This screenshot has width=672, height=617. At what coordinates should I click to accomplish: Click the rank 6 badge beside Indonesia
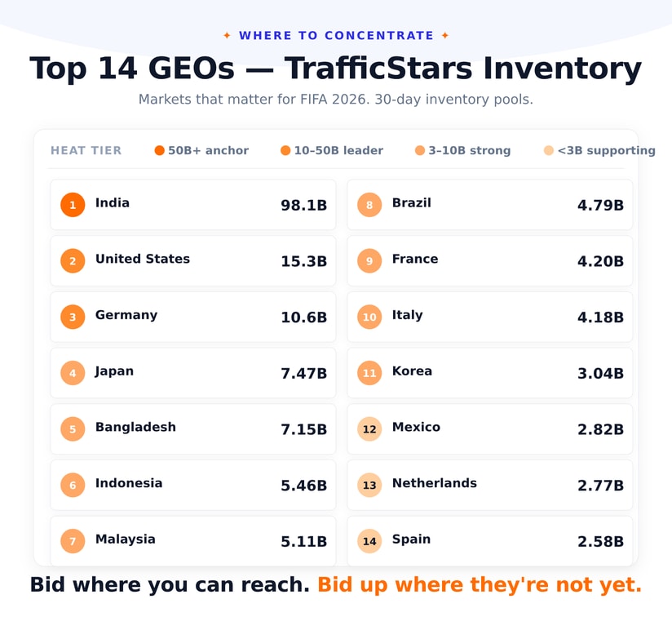(73, 485)
